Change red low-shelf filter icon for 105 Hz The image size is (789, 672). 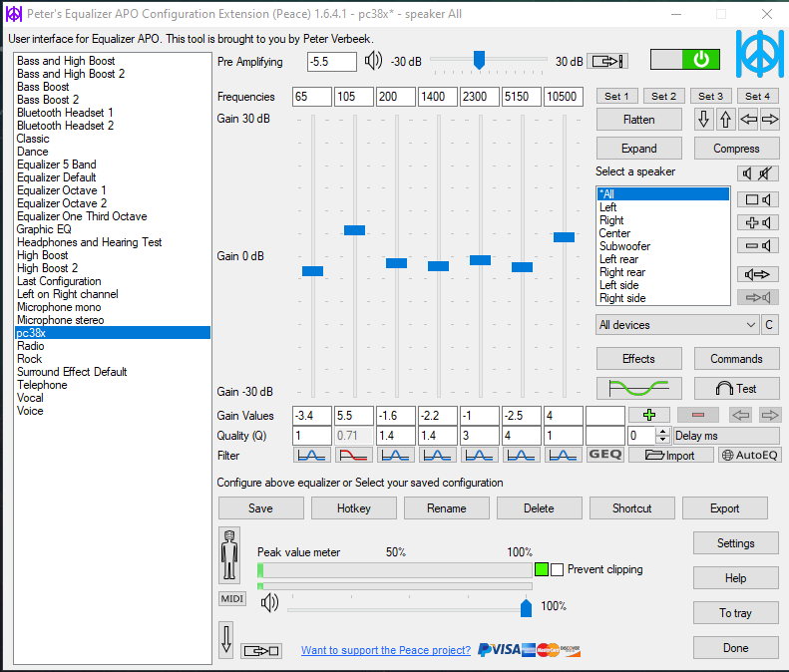pyautogui.click(x=354, y=456)
